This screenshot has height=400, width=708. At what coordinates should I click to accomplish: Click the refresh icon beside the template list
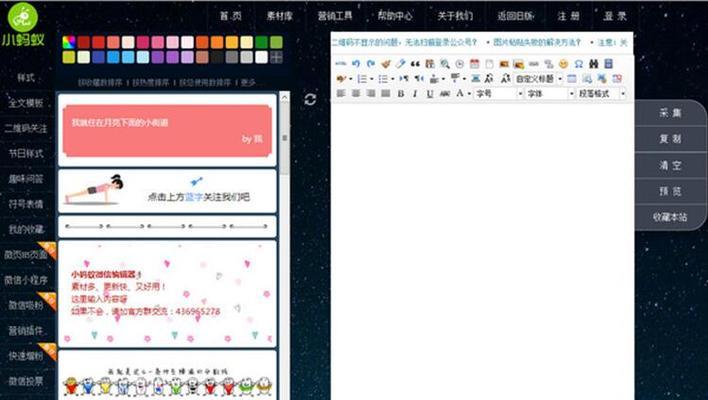310,99
